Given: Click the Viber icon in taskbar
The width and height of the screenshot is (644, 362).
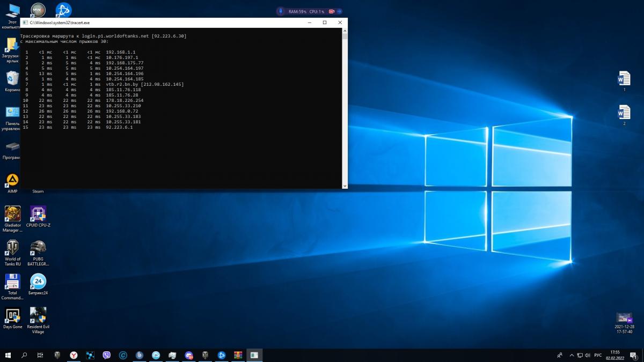Looking at the screenshot, I should coord(106,355).
